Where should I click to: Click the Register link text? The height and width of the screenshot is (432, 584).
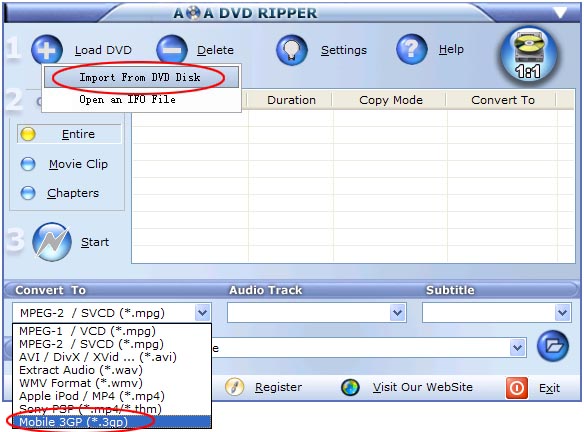click(x=278, y=387)
